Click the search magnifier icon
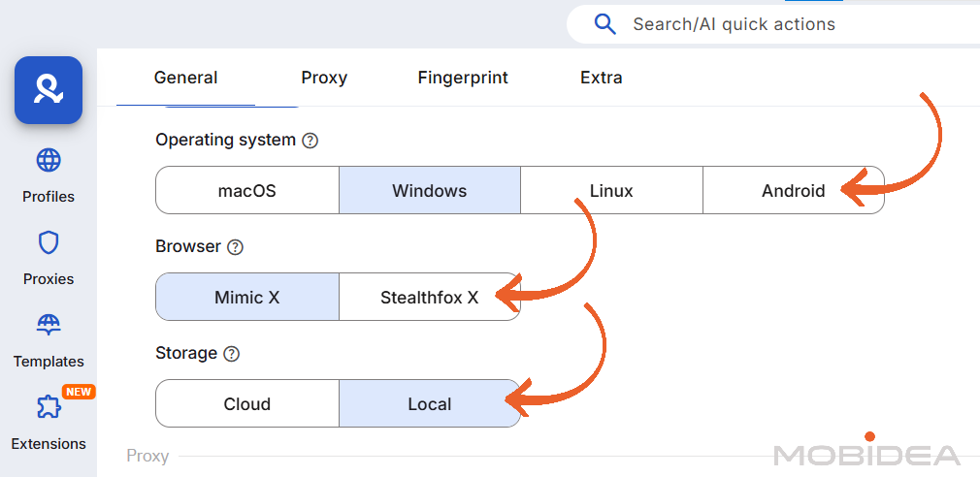Viewport: 980px width, 477px height. click(604, 24)
